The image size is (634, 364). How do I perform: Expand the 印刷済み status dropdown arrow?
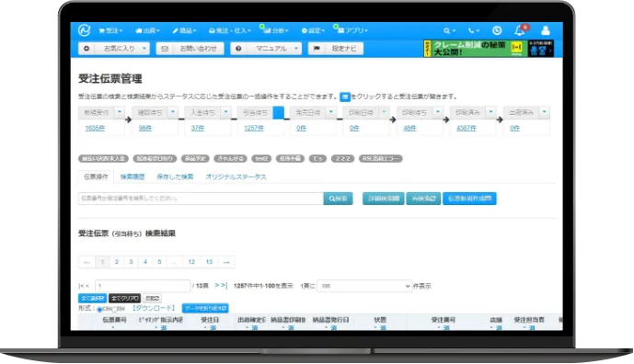(x=490, y=112)
